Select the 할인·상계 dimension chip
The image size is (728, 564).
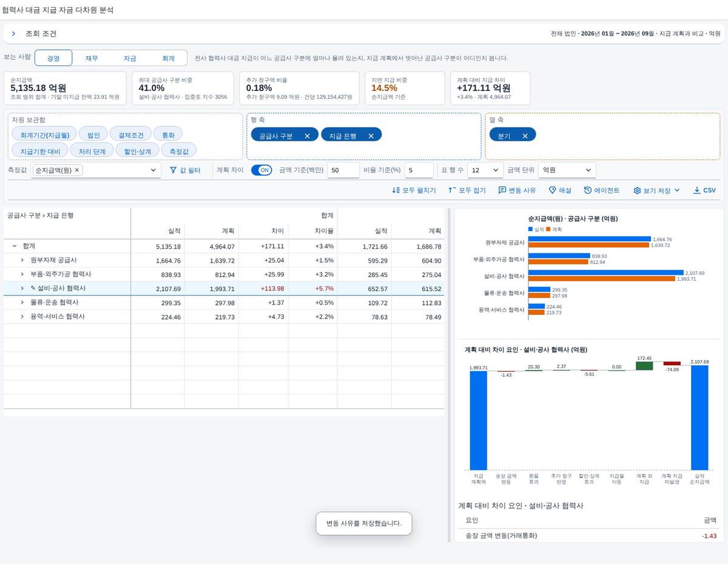point(137,151)
